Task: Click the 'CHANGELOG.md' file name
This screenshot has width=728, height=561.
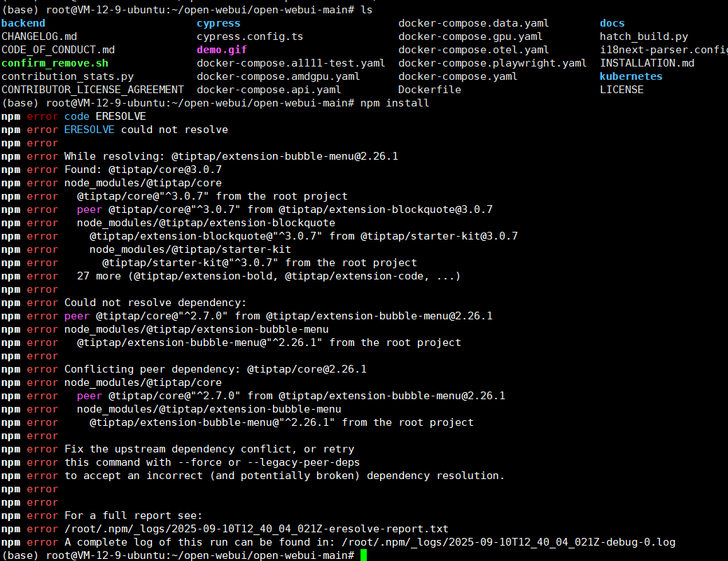Action: 39,36
